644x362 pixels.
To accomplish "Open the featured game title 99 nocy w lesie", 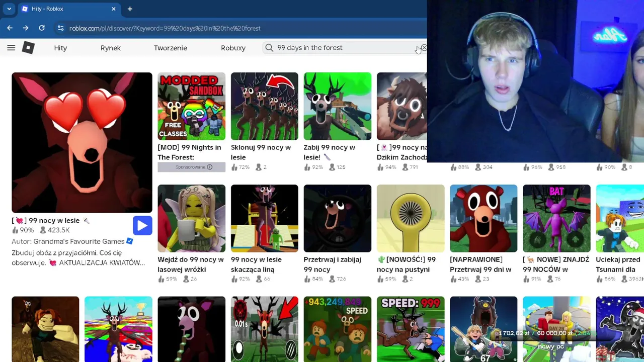I will [50, 220].
